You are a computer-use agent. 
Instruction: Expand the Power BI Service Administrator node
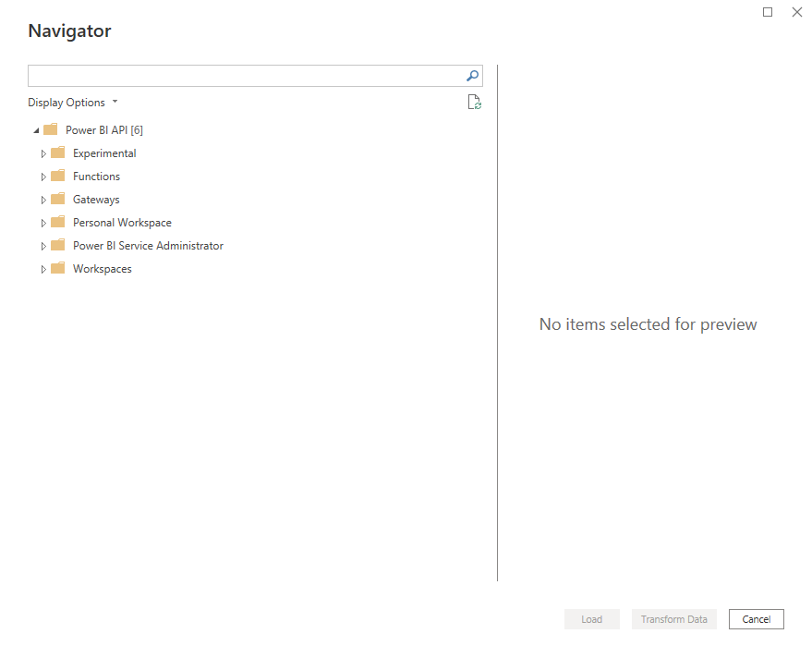pyautogui.click(x=43, y=245)
